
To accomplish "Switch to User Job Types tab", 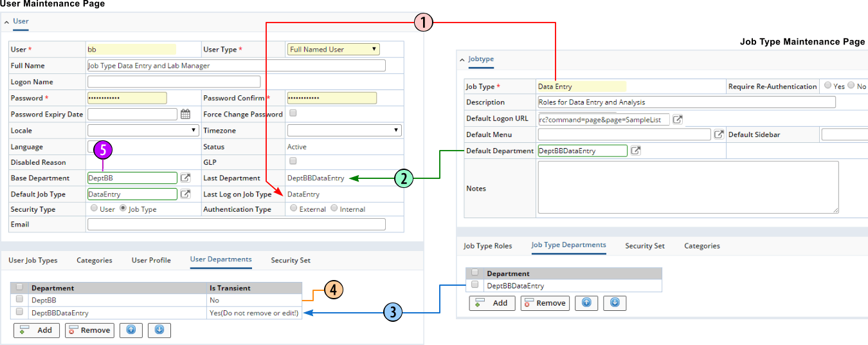I will [x=33, y=260].
